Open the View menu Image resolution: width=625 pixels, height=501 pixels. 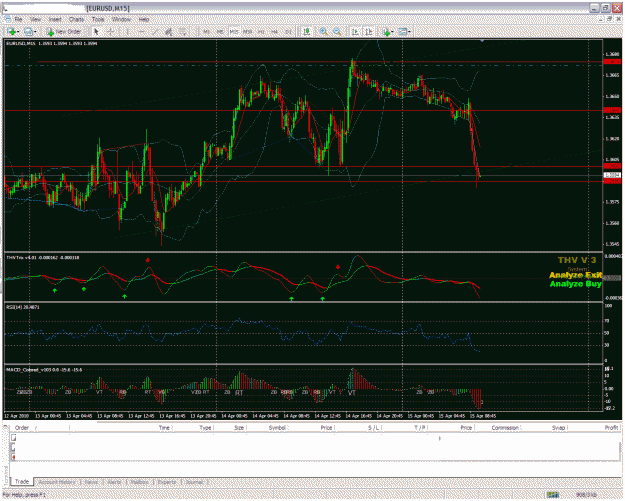(x=35, y=19)
